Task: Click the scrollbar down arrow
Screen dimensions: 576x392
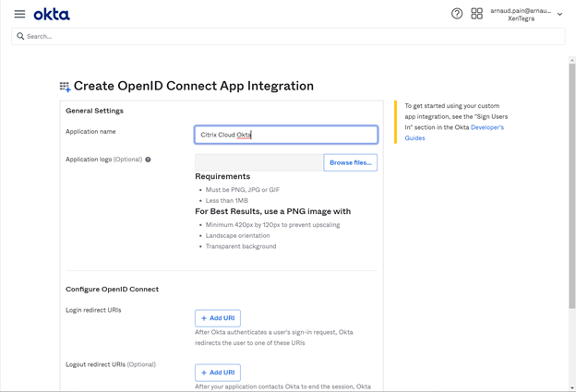Action: [572, 387]
